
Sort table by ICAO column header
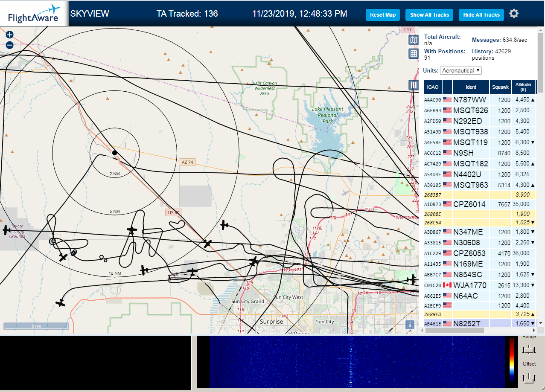[x=433, y=87]
